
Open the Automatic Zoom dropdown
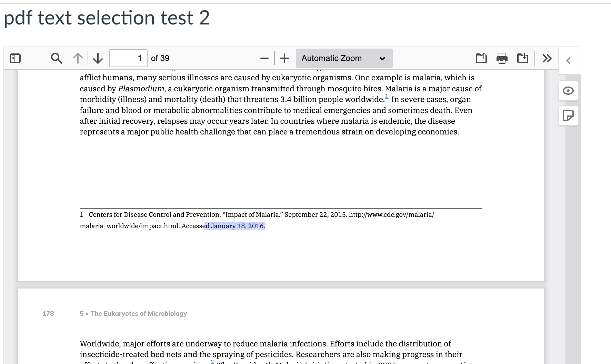[x=344, y=58]
